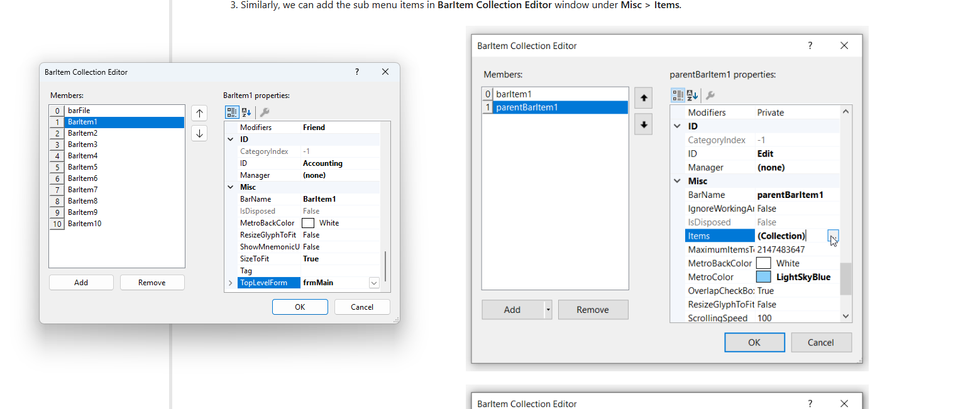Move parentBarItem1 up with the up arrow button
The height and width of the screenshot is (409, 980).
[x=643, y=99]
